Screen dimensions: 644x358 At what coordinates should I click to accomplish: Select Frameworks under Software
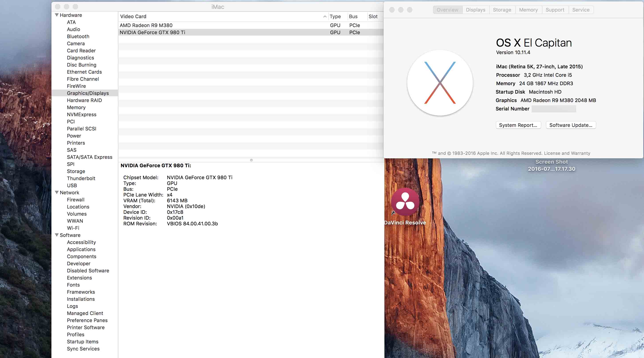coord(81,292)
